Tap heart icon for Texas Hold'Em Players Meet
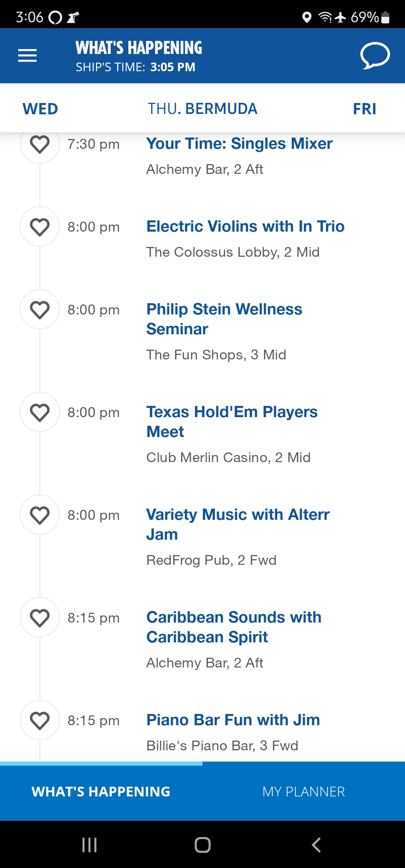 point(40,412)
